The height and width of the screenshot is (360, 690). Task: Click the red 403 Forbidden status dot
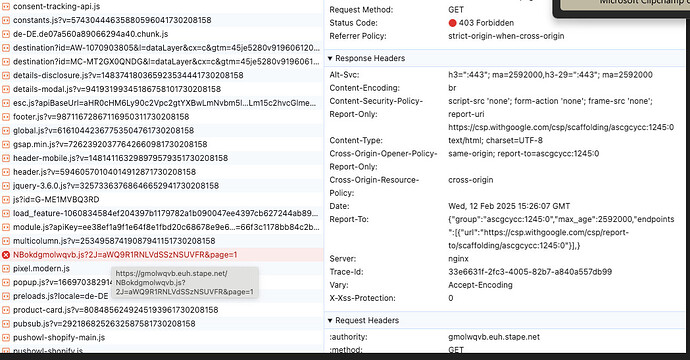(452, 23)
